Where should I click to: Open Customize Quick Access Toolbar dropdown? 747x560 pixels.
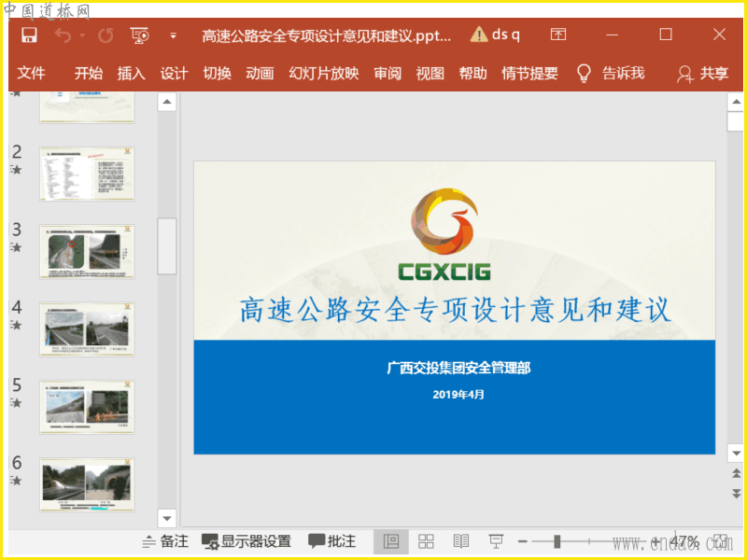point(174,35)
